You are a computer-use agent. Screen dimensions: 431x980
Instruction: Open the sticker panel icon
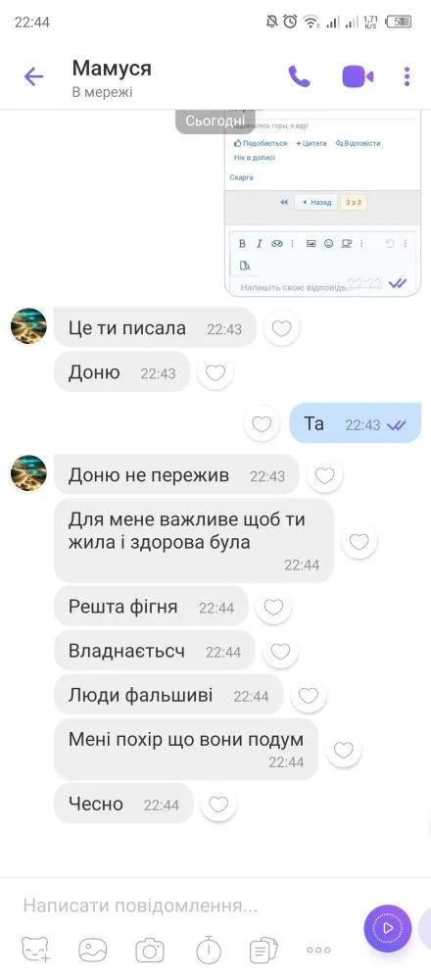[x=36, y=950]
